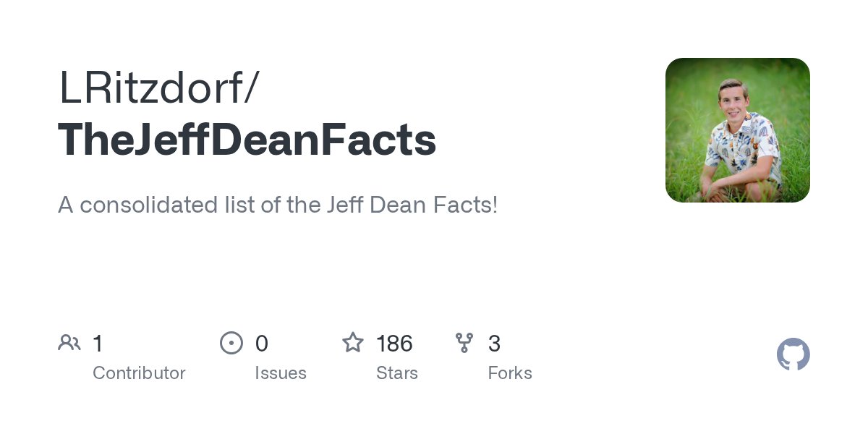
Task: Click the LRitzdorf owner name
Action: [x=150, y=88]
